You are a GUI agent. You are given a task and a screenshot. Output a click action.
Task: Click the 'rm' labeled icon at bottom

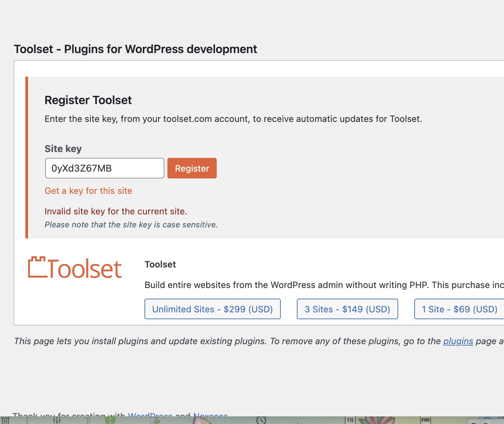point(426,420)
